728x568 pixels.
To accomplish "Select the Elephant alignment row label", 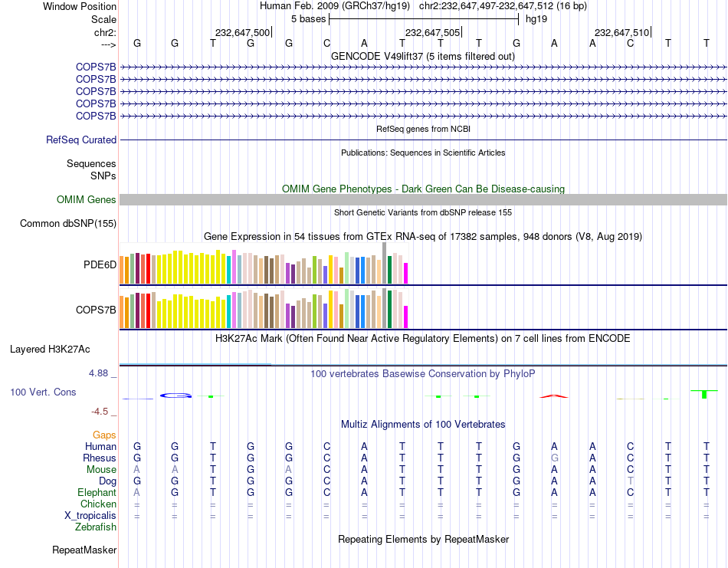I will (97, 492).
